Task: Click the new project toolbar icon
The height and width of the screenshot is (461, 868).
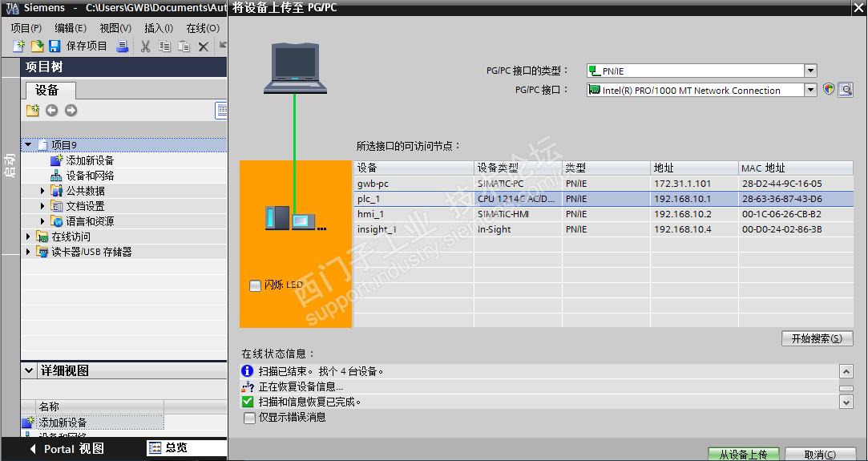Action: pos(18,46)
